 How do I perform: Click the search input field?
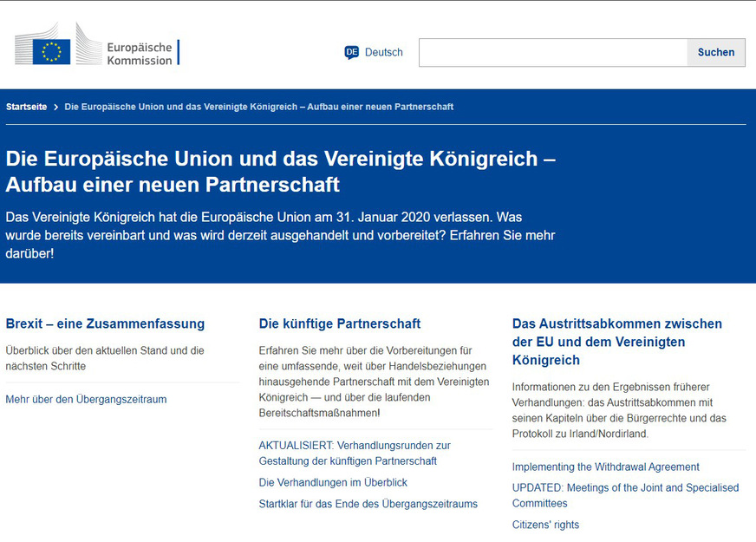553,52
